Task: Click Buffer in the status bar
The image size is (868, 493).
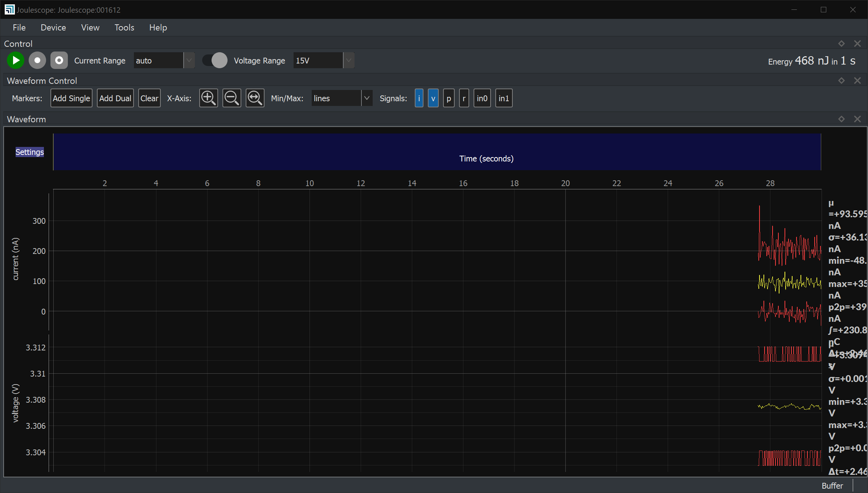Action: (832, 485)
